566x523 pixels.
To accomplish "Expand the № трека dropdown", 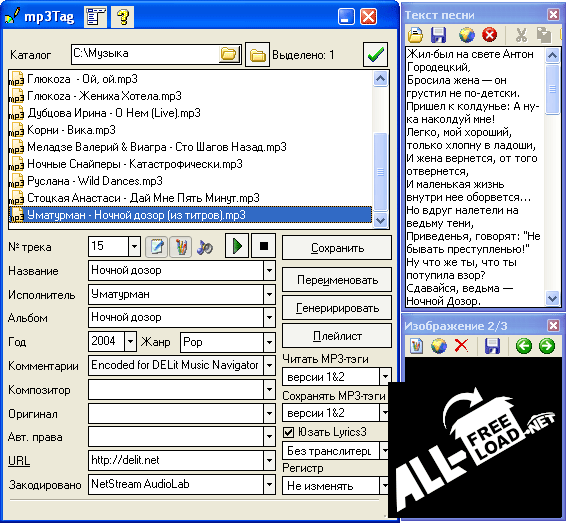I will tap(134, 247).
